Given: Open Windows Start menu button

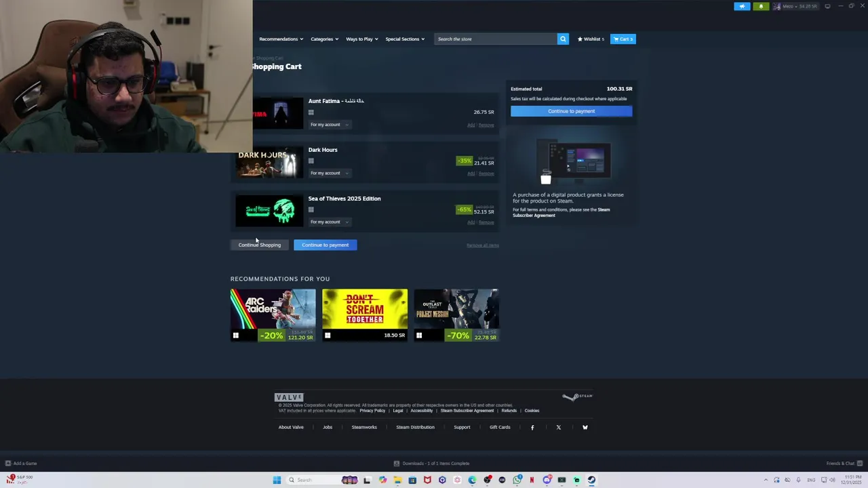Looking at the screenshot, I should 277,480.
